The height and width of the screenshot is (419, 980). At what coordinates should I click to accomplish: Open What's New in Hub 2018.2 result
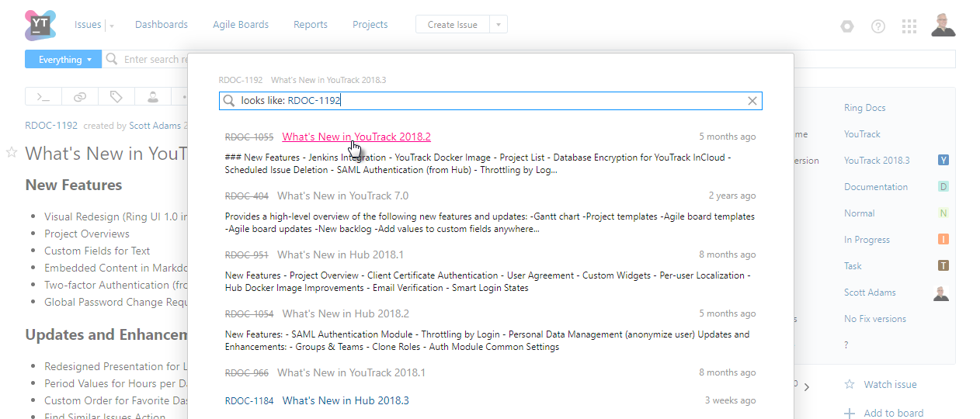pos(346,313)
